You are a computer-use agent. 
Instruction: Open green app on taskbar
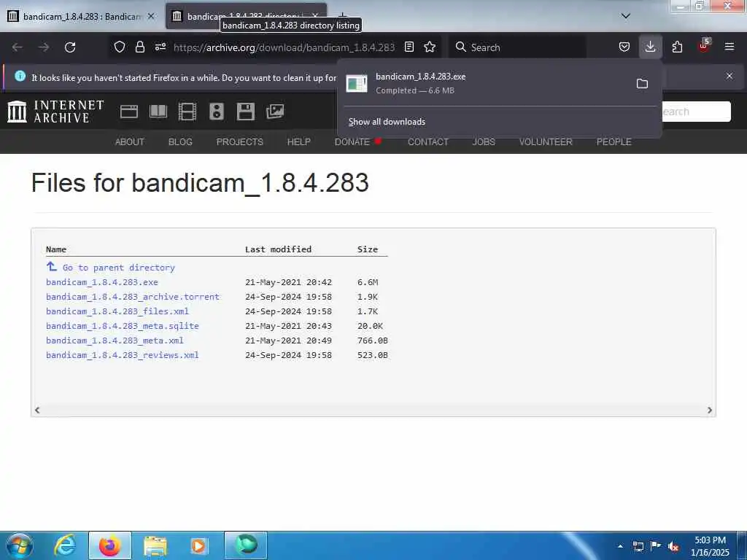tap(246, 545)
